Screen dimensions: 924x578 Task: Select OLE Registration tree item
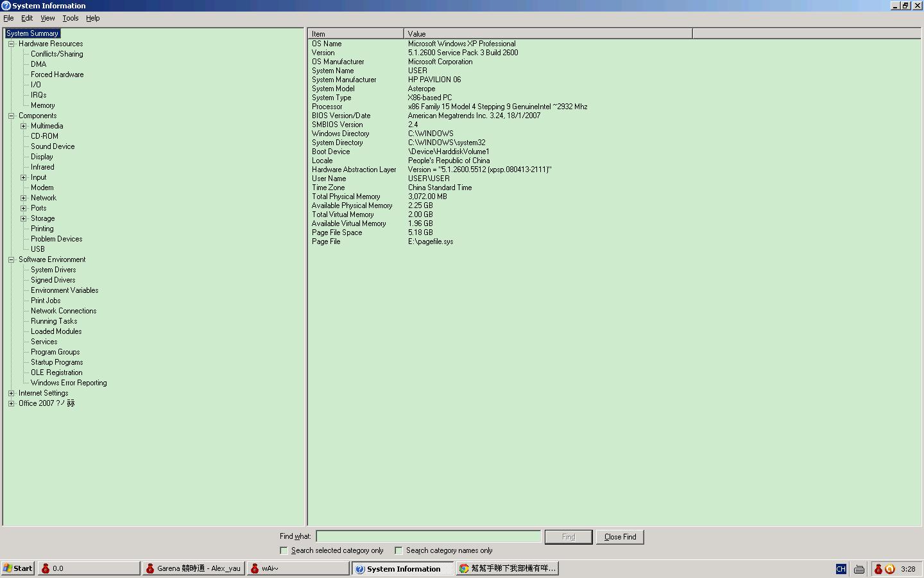56,372
